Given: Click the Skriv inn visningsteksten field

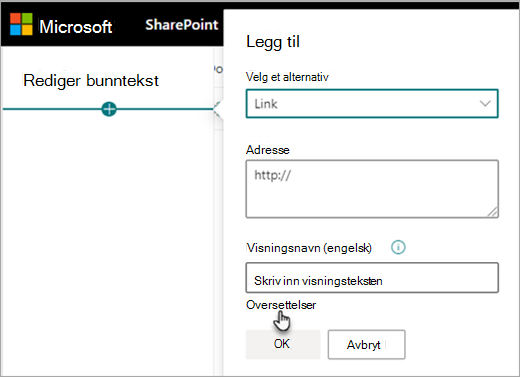Looking at the screenshot, I should (x=372, y=278).
